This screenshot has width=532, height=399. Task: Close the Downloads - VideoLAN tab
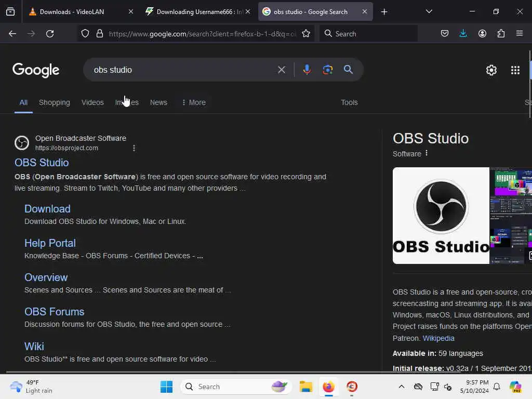(x=130, y=11)
